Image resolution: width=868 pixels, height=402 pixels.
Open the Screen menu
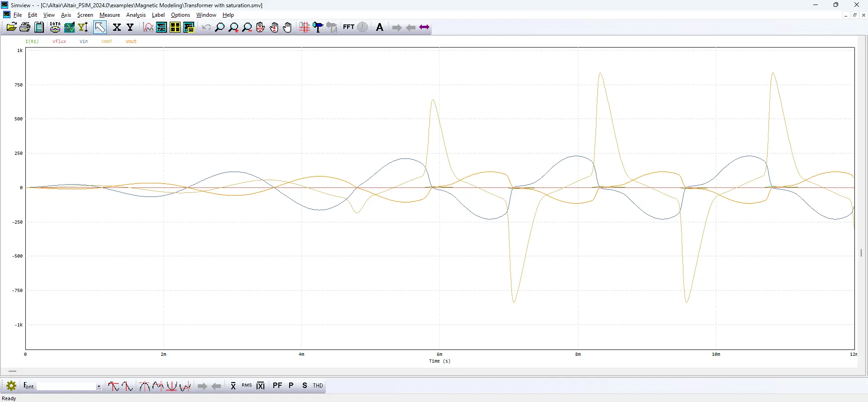click(x=85, y=15)
